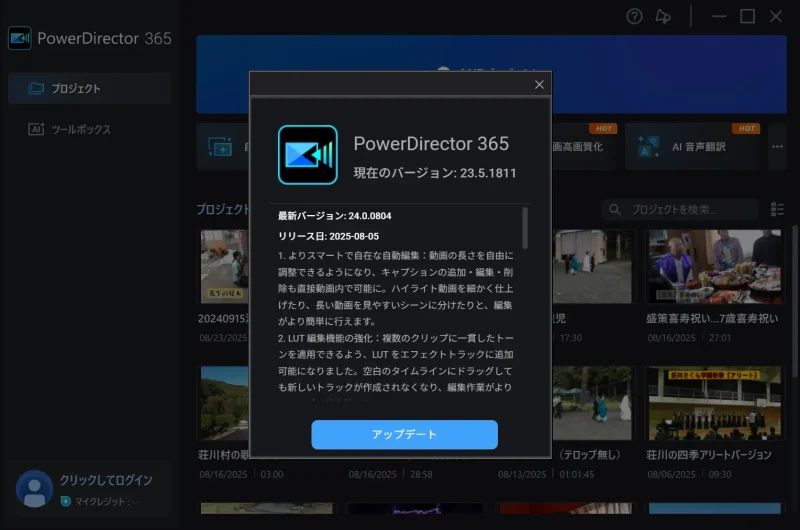Click the announcement megaphone icon

(663, 17)
